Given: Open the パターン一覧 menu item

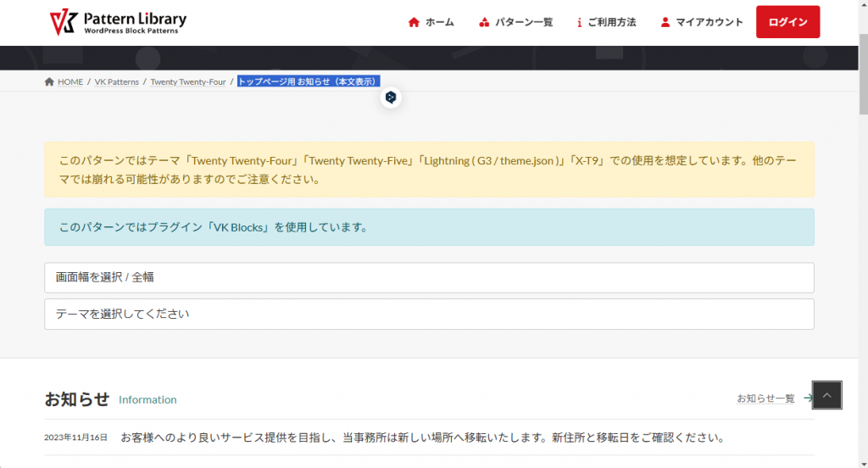Looking at the screenshot, I should pyautogui.click(x=524, y=22).
